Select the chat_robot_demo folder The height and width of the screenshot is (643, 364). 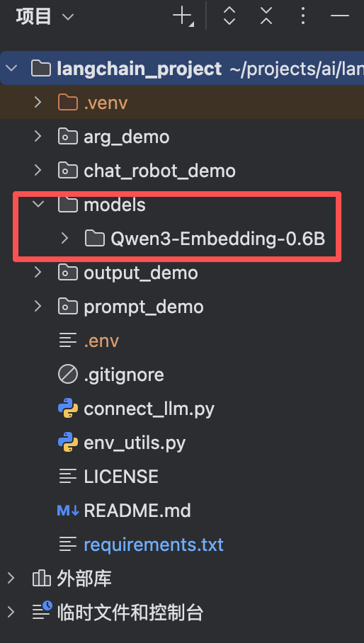(x=159, y=171)
